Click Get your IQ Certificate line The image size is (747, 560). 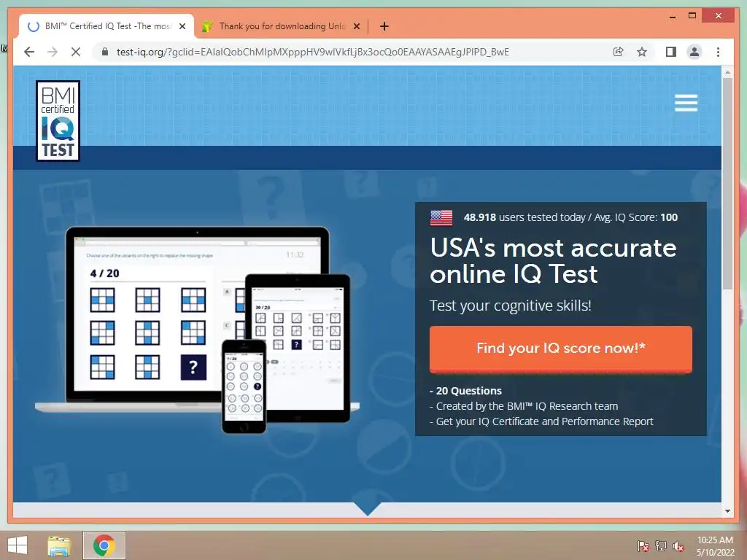click(541, 421)
